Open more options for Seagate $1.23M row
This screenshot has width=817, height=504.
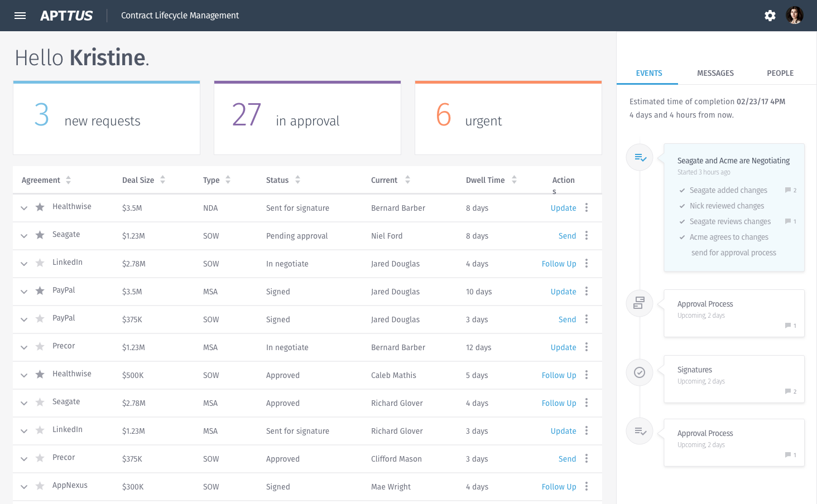587,235
